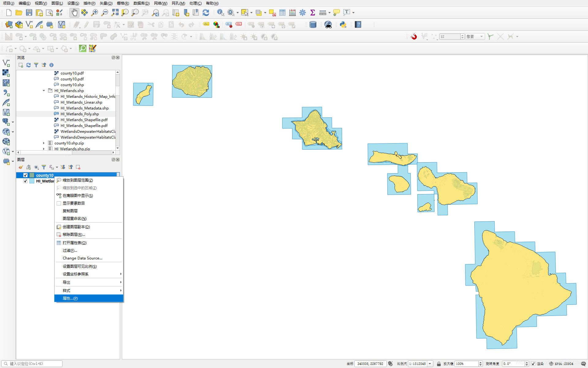Click the county10 layer color swatch
Screen dimensions: 588x368
32,175
